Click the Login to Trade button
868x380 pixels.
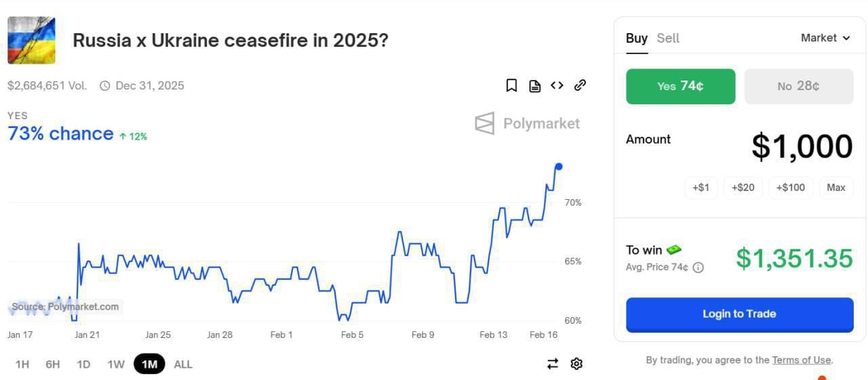739,314
